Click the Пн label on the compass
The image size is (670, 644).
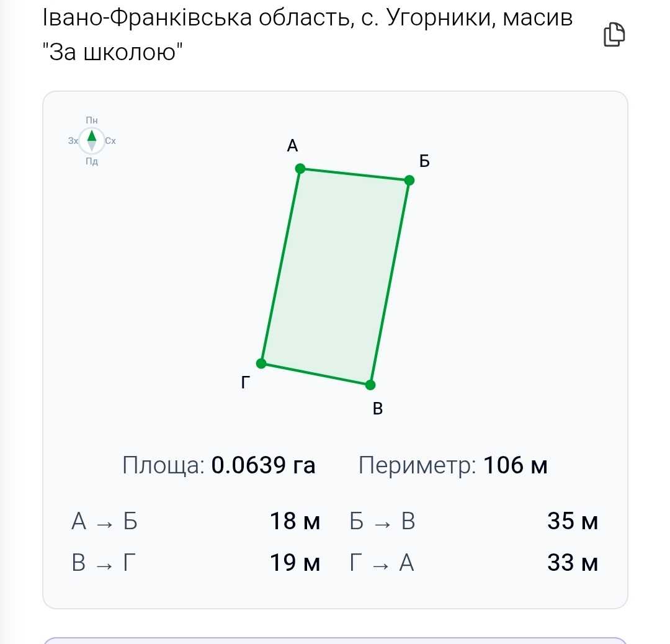[91, 120]
